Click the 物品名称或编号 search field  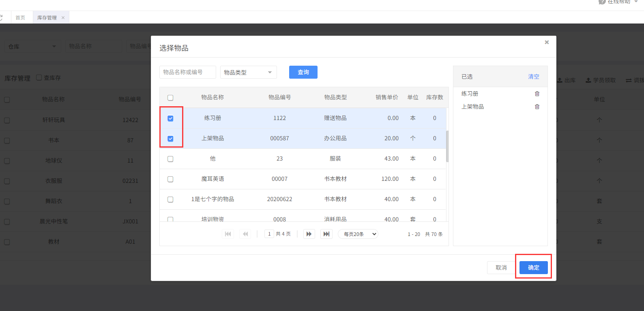pyautogui.click(x=188, y=72)
